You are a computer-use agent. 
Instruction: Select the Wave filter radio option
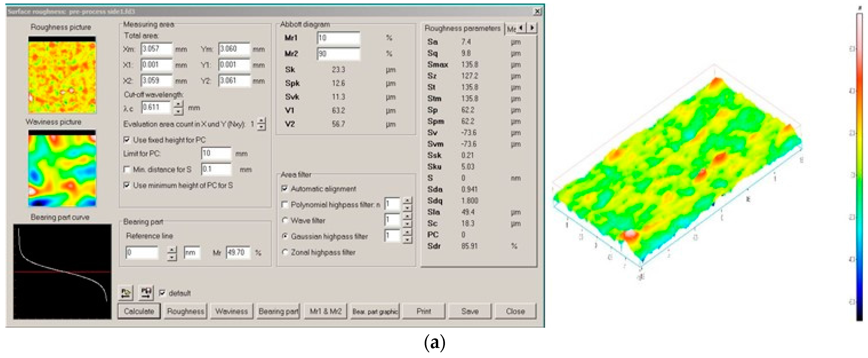285,220
